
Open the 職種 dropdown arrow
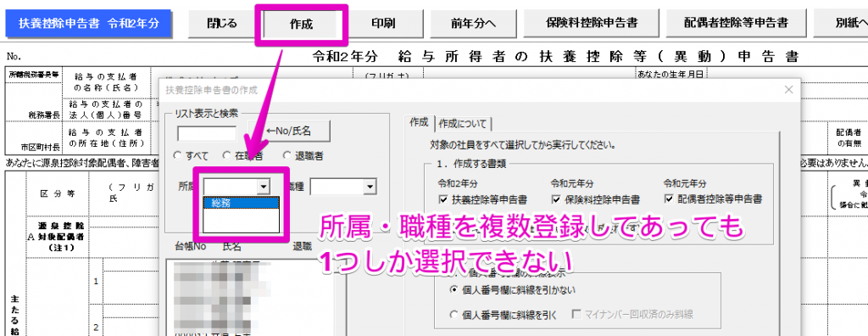click(x=370, y=188)
